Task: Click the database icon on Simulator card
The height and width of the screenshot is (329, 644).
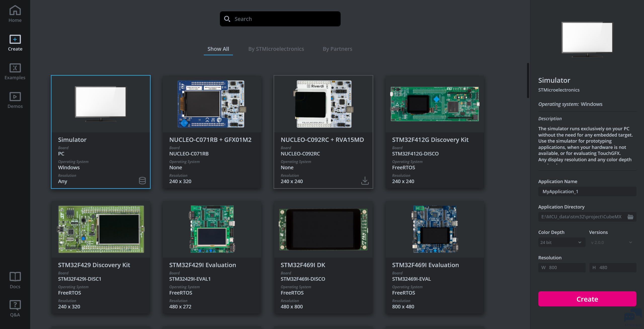Action: click(142, 180)
